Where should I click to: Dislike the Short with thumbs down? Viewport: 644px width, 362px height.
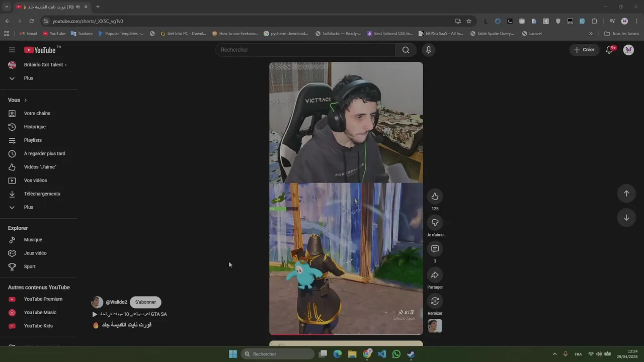tap(435, 223)
